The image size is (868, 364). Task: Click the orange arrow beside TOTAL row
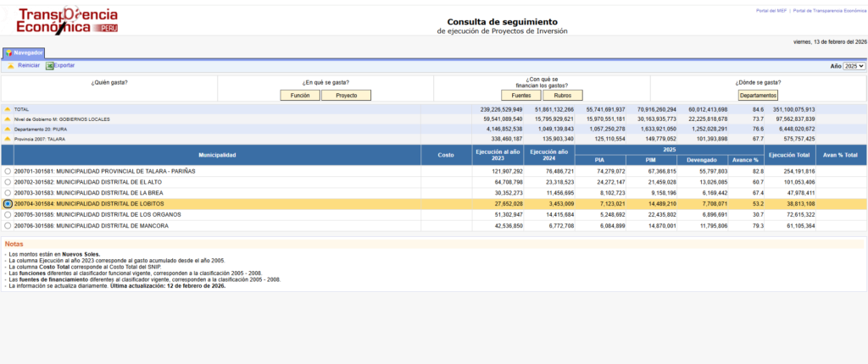[x=8, y=109]
